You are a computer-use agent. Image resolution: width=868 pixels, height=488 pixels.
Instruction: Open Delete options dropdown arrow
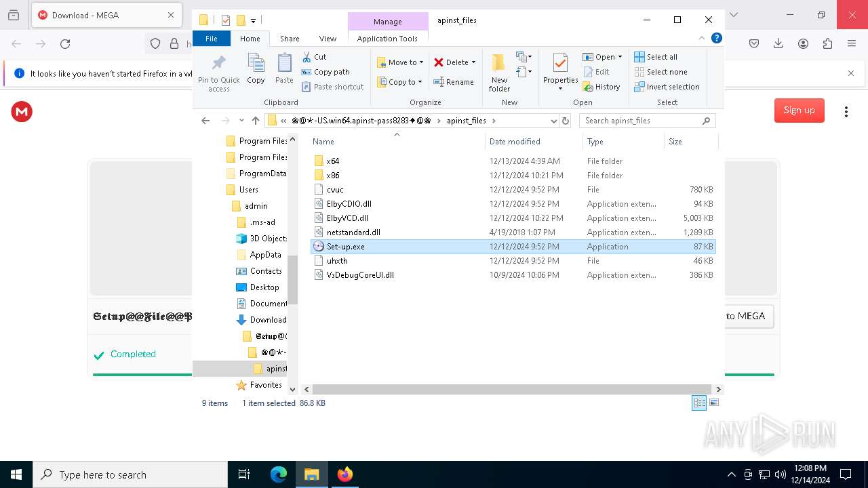point(473,62)
